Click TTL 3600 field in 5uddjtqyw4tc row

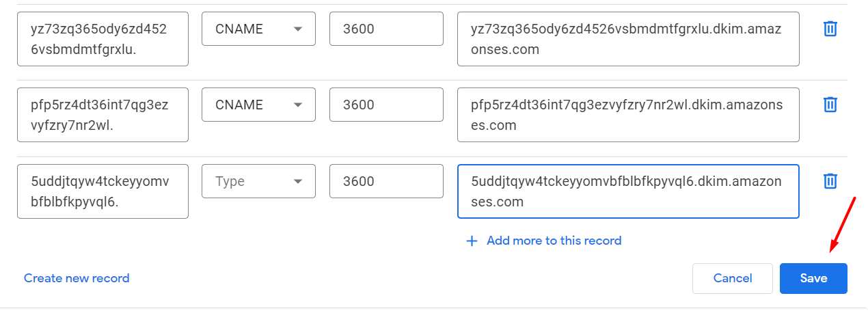pos(386,181)
